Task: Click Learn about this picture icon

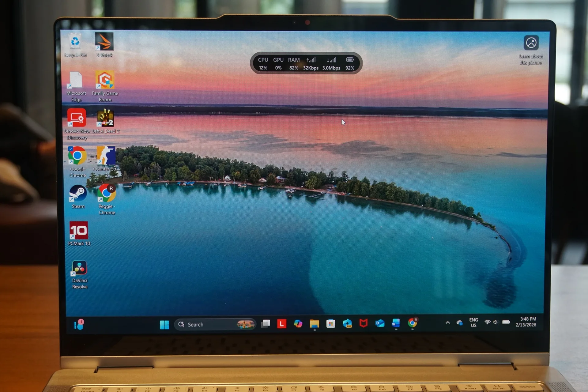Action: [531, 43]
